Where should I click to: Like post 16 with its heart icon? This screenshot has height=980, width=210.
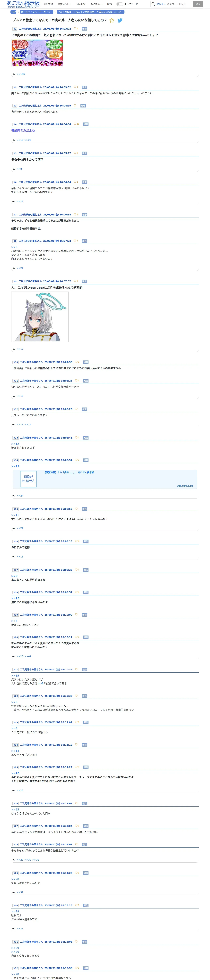[76, 541]
